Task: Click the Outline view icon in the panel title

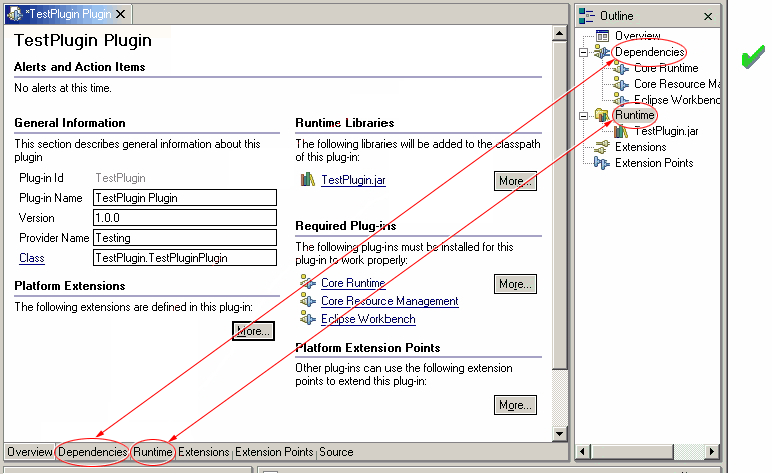Action: (x=586, y=16)
